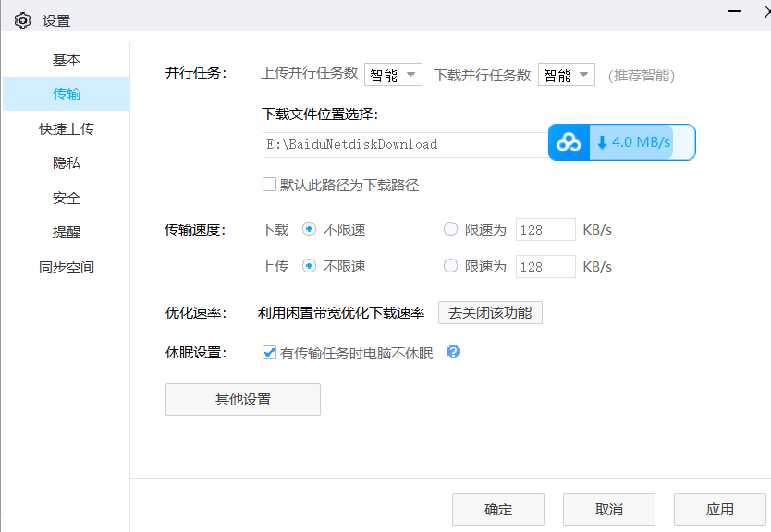
Task: Click the 去关闭该功能 button
Action: coord(490,312)
